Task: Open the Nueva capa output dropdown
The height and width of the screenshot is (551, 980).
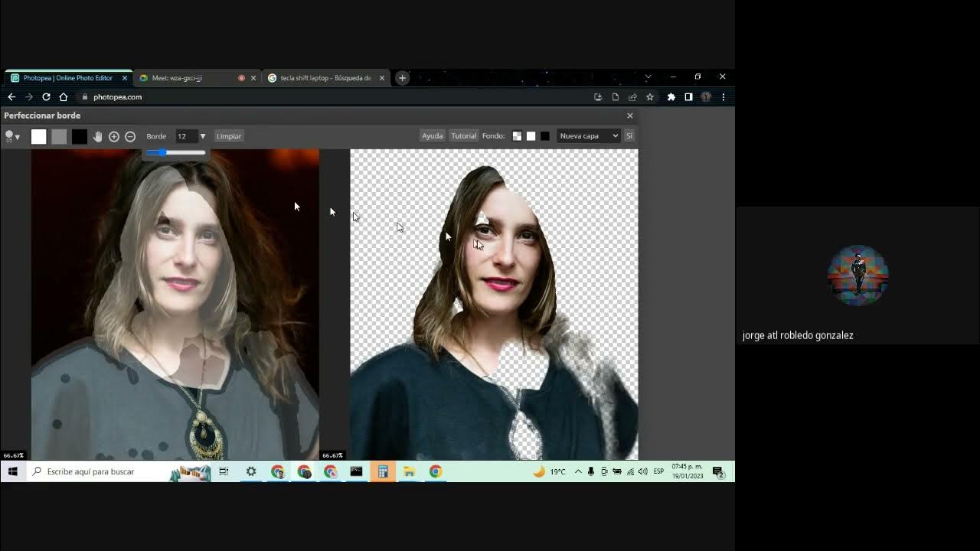Action: point(588,135)
